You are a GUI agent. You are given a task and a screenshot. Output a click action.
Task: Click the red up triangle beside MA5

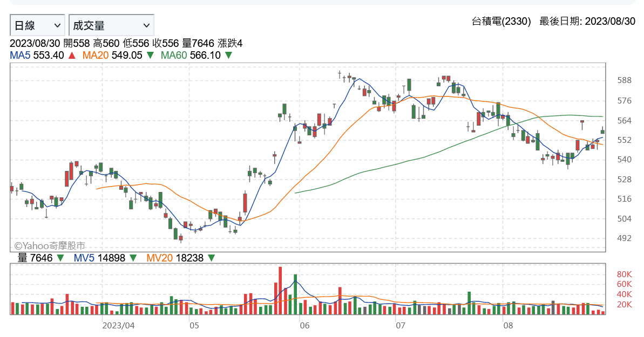72,55
